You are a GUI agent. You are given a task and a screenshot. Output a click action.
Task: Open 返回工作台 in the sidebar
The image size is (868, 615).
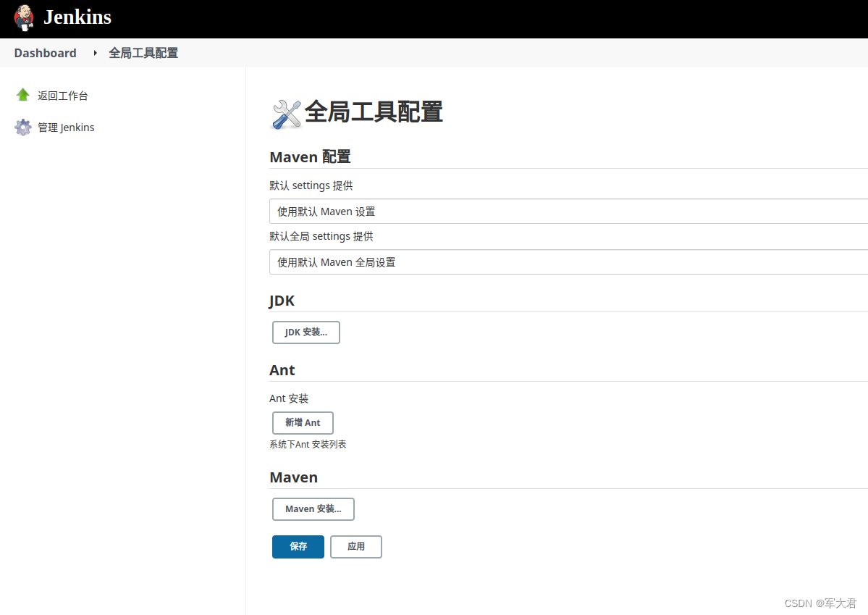click(62, 94)
